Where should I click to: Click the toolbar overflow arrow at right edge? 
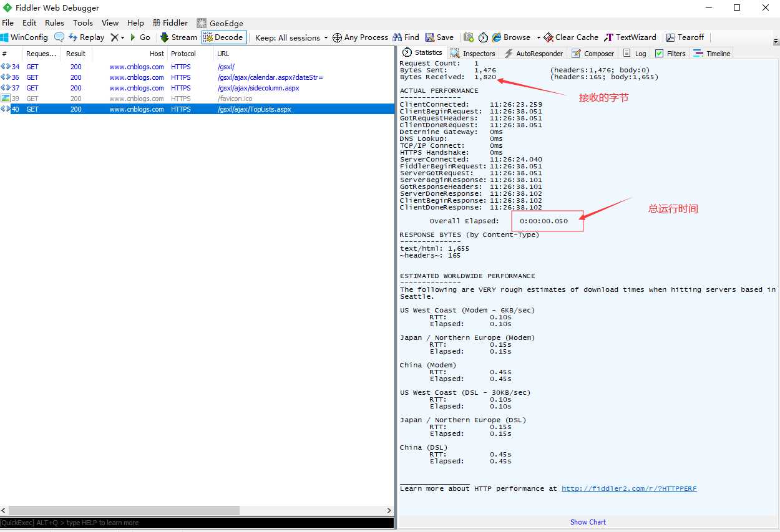coord(776,41)
